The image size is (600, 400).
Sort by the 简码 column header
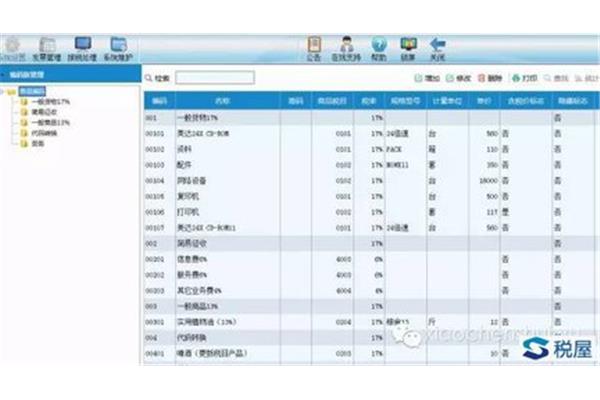(x=296, y=101)
